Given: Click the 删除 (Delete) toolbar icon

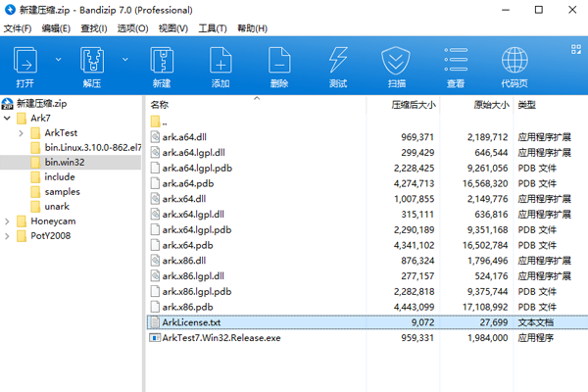Looking at the screenshot, I should [279, 63].
